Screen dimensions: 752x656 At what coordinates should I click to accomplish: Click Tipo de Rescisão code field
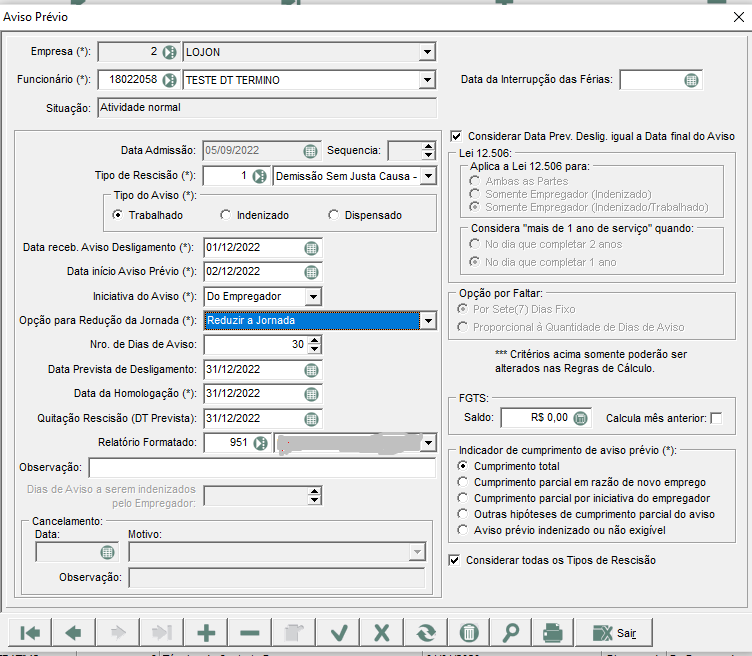tap(227, 176)
